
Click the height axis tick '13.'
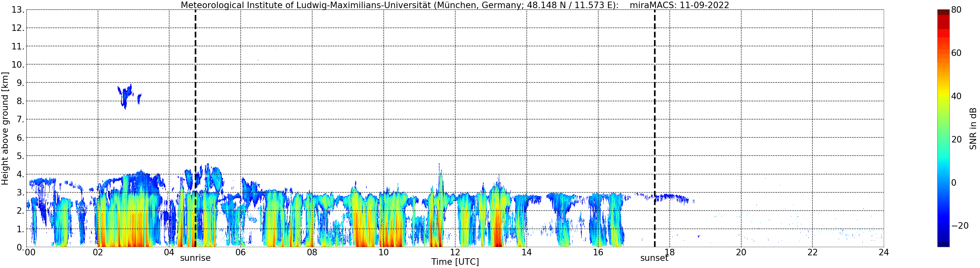[x=18, y=10]
